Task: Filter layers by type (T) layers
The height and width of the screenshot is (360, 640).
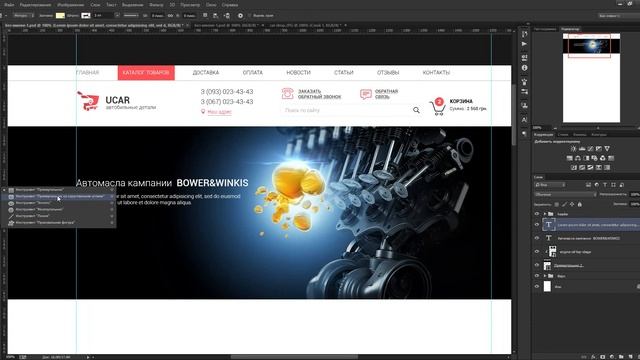Action: [605, 185]
